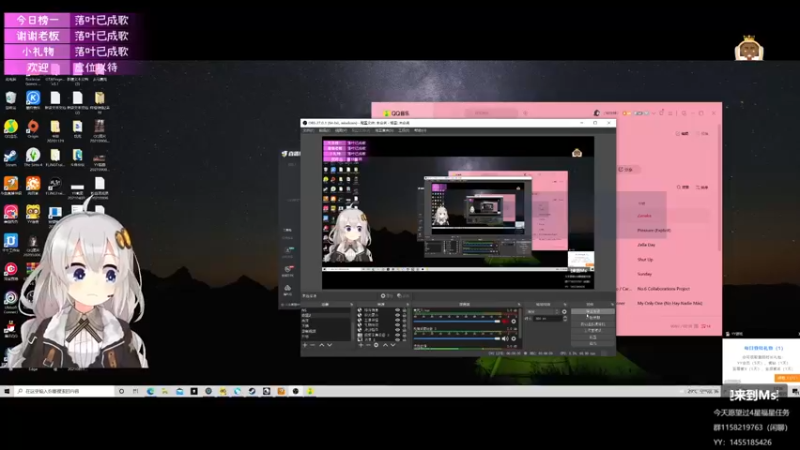Open the Origin desktop shortcut
Viewport: 800px width, 450px height.
(33, 128)
